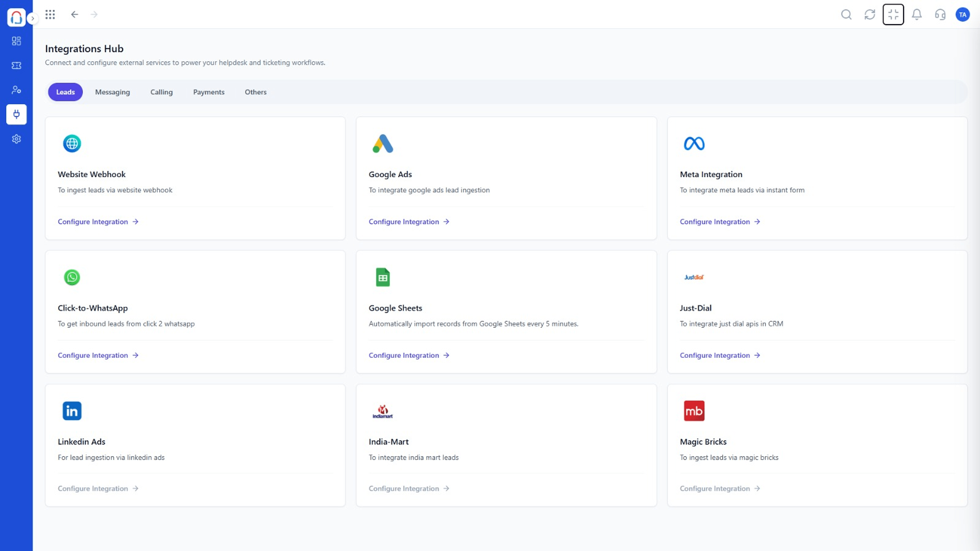Viewport: 980px width, 551px height.
Task: Click the Google Sheets logo
Action: tap(383, 277)
